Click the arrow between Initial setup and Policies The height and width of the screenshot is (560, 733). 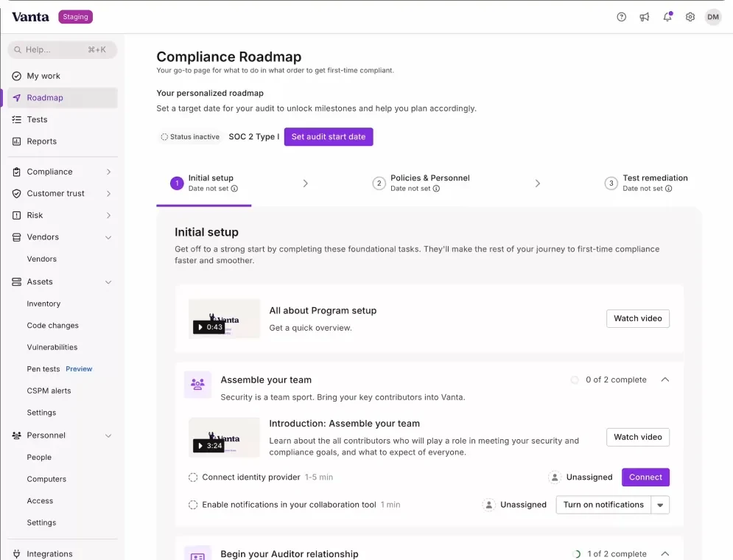305,183
